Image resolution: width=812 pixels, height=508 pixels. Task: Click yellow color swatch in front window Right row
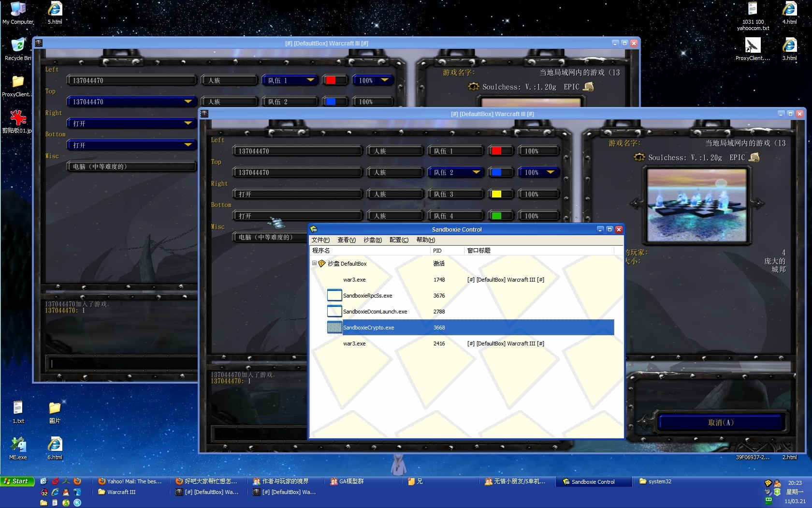(x=496, y=194)
